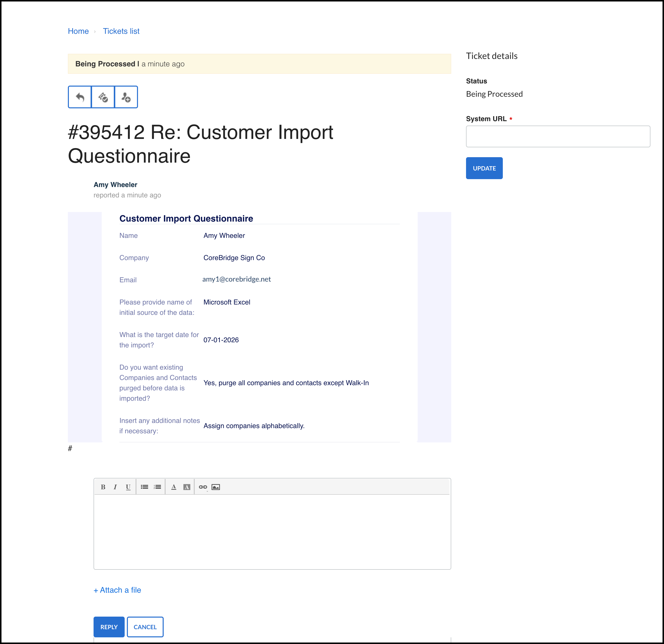Screen dimensions: 664x644
Task: Open the text color tool
Action: coord(174,487)
